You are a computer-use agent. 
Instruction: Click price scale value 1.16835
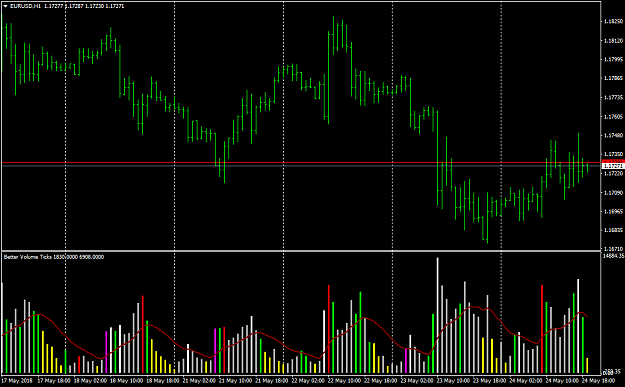[613, 230]
